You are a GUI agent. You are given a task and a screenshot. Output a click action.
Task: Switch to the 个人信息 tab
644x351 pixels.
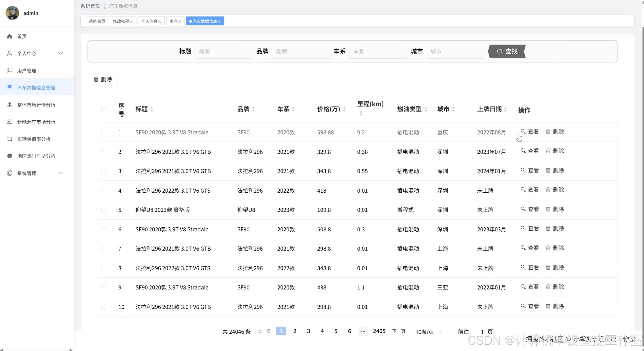[149, 21]
